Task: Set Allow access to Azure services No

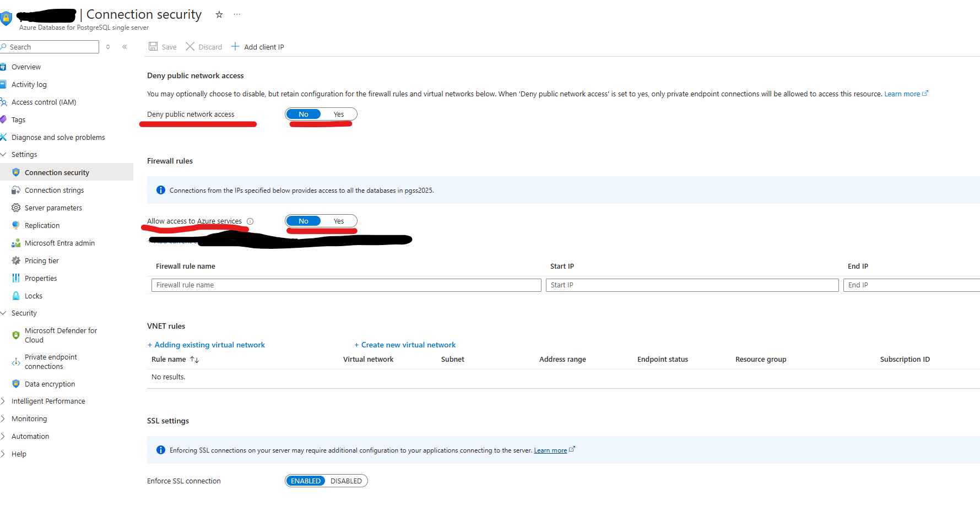Action: 304,221
